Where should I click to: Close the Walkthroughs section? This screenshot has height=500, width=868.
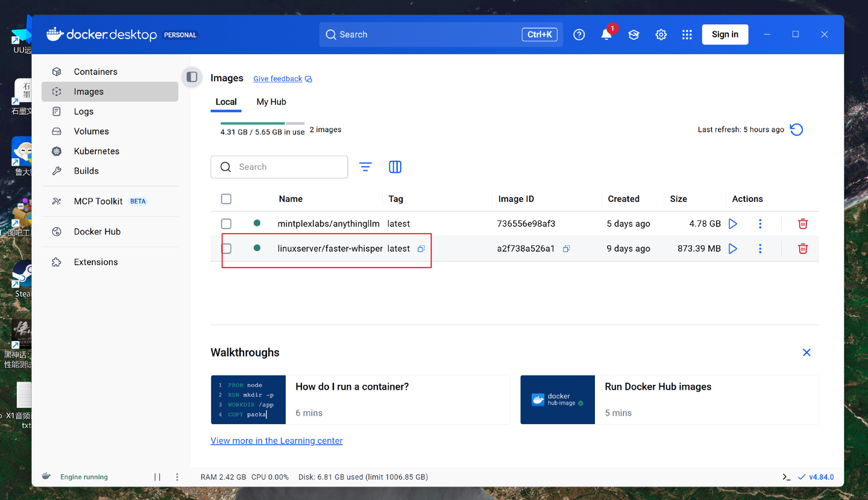(x=807, y=352)
